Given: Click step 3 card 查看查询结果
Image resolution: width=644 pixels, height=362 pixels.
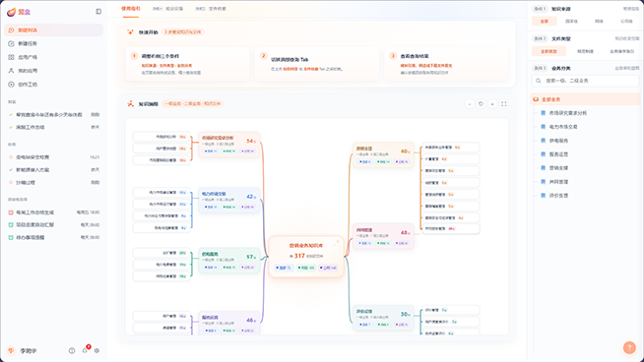Looking at the screenshot, I should coord(446,64).
